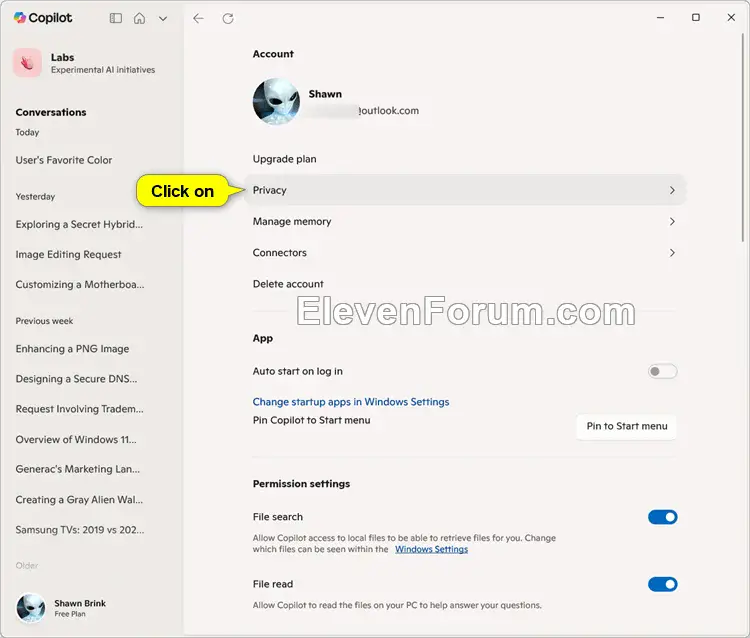
Task: Open the Windows Settings link under File search
Action: click(x=431, y=550)
